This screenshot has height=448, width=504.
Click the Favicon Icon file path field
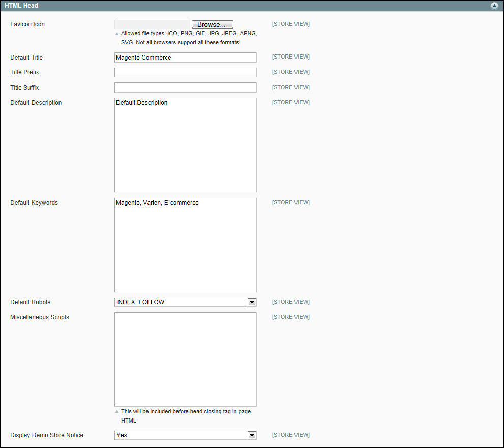pos(153,24)
